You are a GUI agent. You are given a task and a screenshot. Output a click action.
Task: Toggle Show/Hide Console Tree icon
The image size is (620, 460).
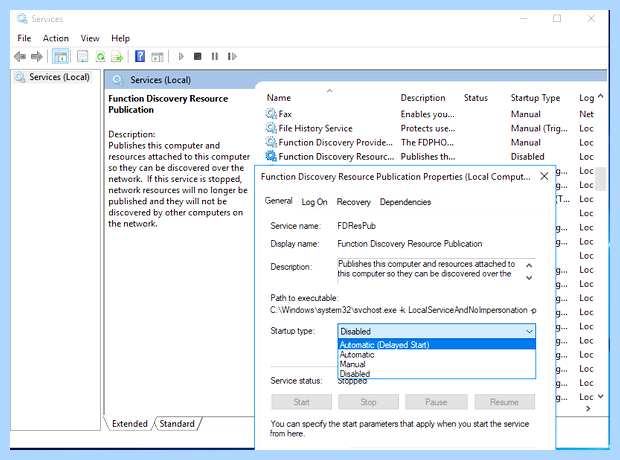coord(60,57)
